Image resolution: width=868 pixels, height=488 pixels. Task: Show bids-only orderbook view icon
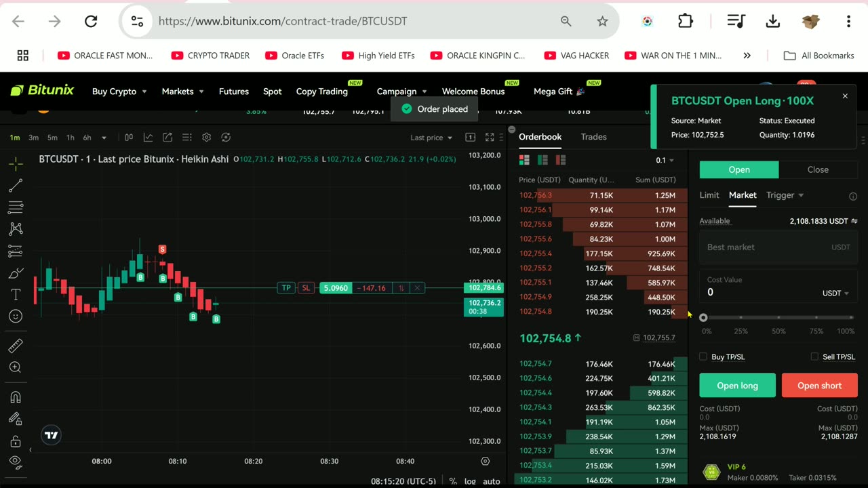[x=542, y=160]
